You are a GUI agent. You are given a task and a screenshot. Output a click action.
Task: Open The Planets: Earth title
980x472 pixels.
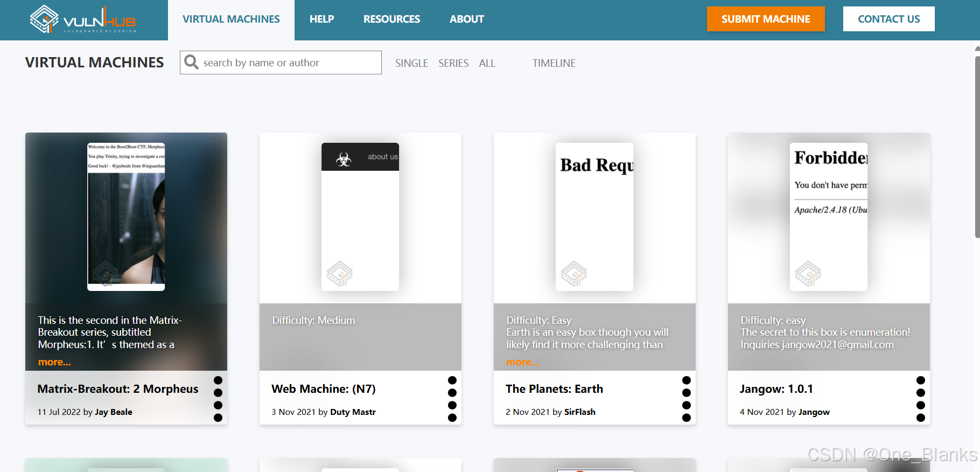pos(554,389)
